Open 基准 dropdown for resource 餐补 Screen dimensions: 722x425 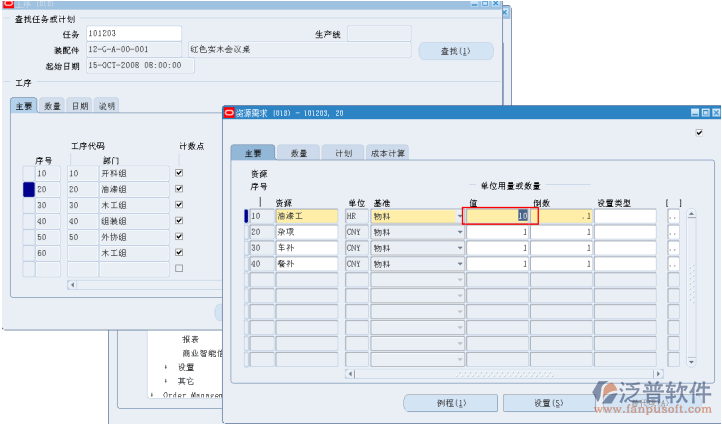(460, 264)
